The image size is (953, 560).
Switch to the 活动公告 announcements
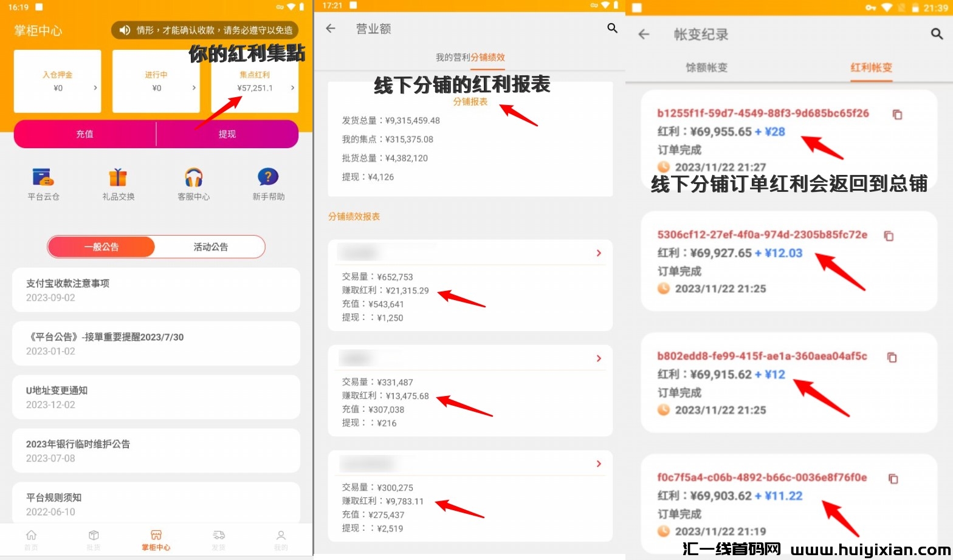[x=210, y=247]
